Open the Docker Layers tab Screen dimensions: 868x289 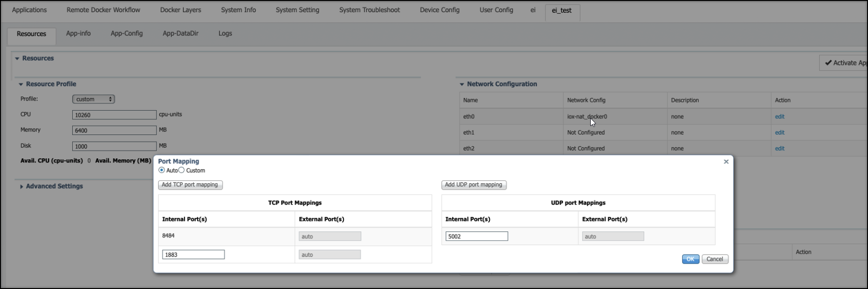tap(181, 10)
